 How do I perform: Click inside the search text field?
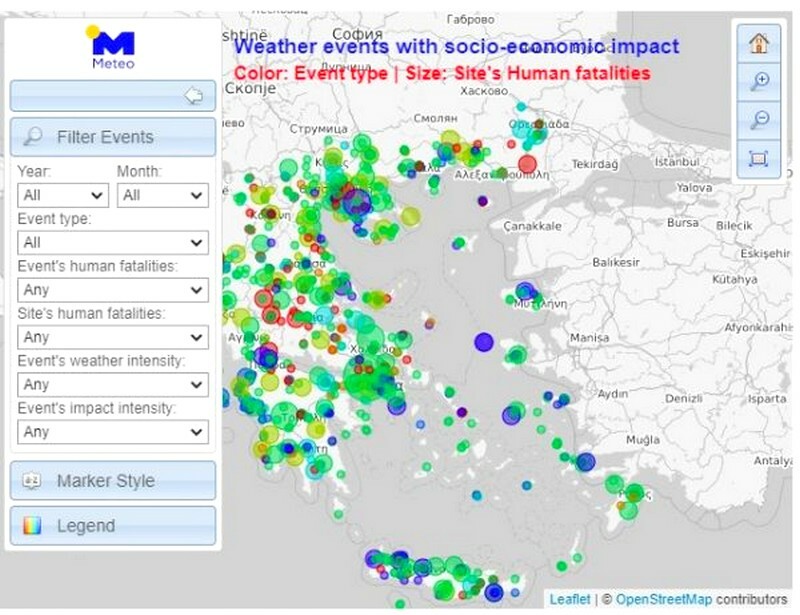point(100,95)
